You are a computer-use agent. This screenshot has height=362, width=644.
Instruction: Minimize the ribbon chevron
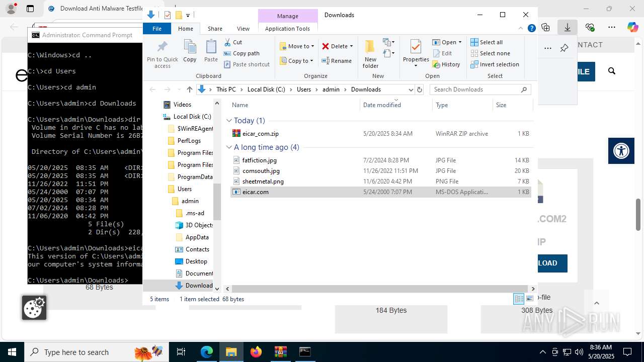pyautogui.click(x=521, y=29)
